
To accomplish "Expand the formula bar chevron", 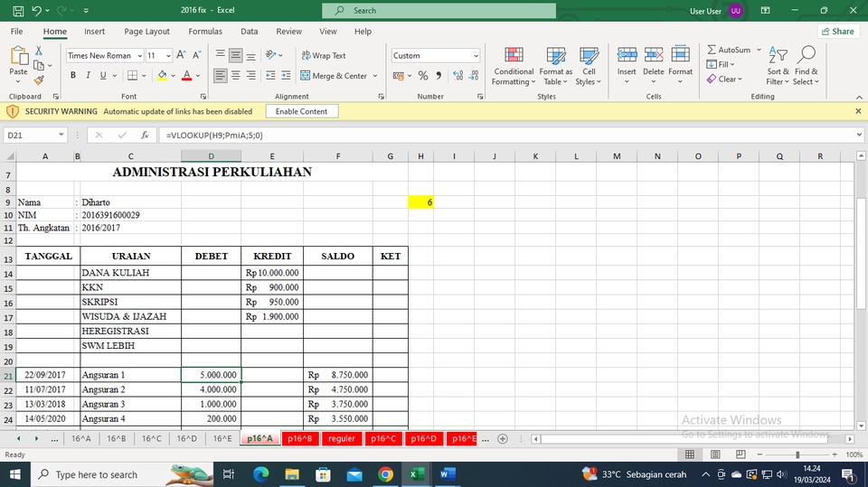I will click(859, 135).
